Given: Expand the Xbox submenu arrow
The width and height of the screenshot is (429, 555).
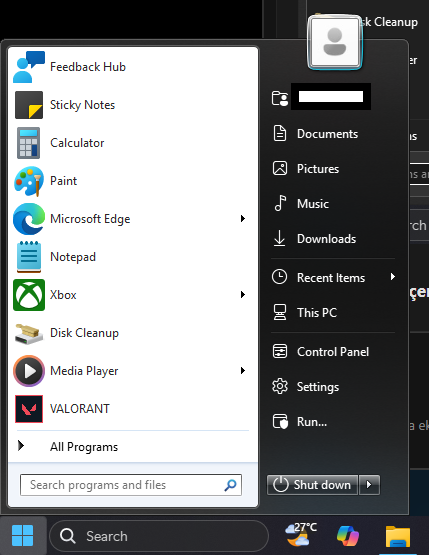Looking at the screenshot, I should pos(243,294).
